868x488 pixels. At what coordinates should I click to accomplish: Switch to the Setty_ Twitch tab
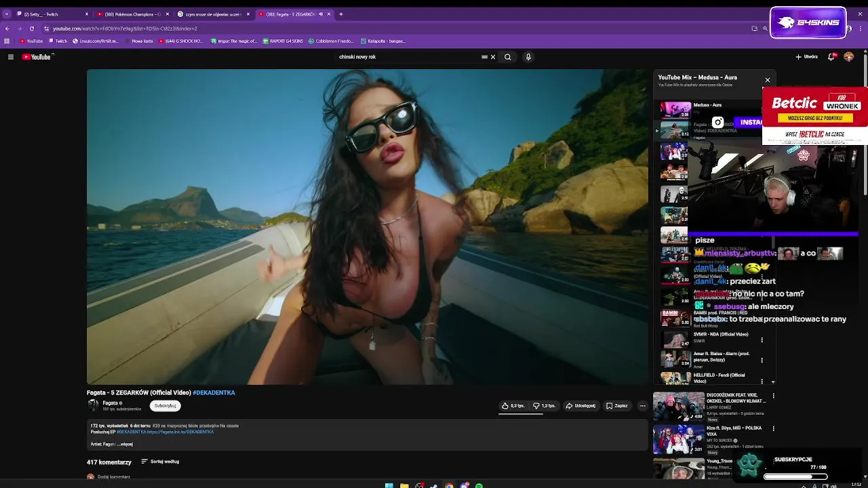51,14
